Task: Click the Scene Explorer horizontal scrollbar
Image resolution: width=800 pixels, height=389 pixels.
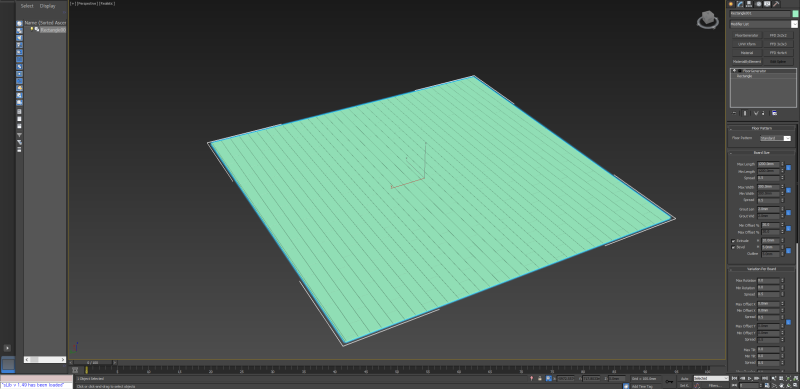Action: coord(45,359)
